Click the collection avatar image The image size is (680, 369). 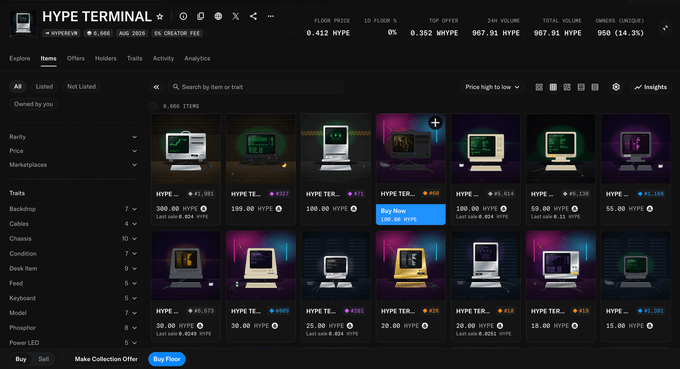[x=23, y=23]
